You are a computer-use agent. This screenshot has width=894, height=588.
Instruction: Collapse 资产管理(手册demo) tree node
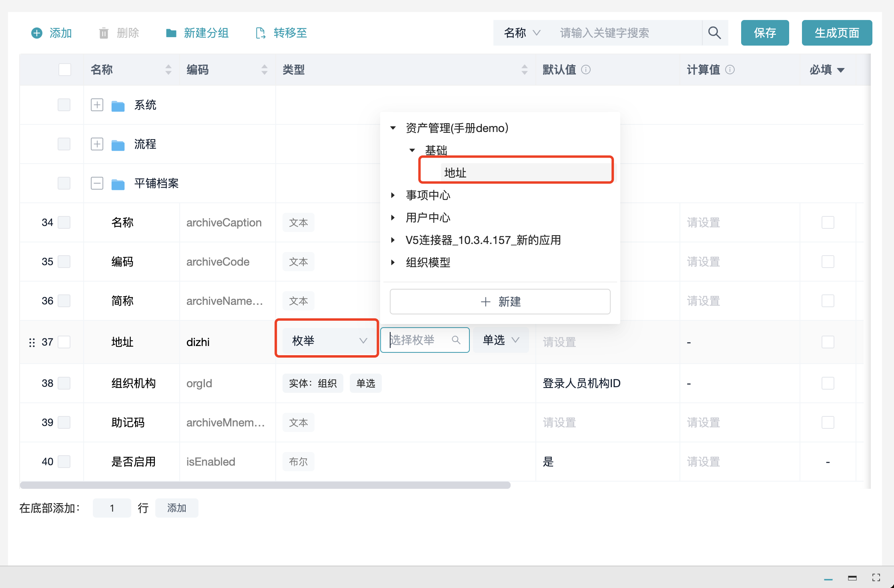coord(393,128)
